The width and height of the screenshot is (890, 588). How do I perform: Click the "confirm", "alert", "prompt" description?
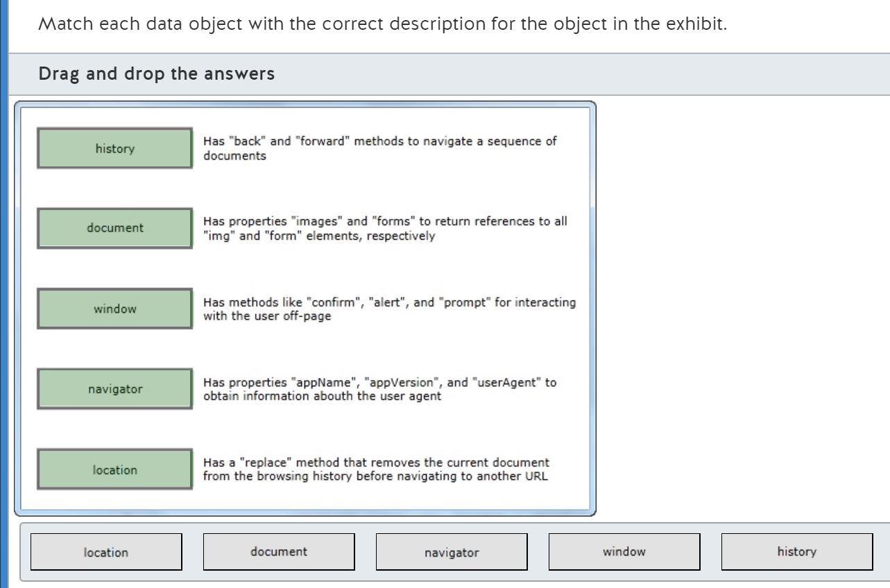[x=389, y=309]
